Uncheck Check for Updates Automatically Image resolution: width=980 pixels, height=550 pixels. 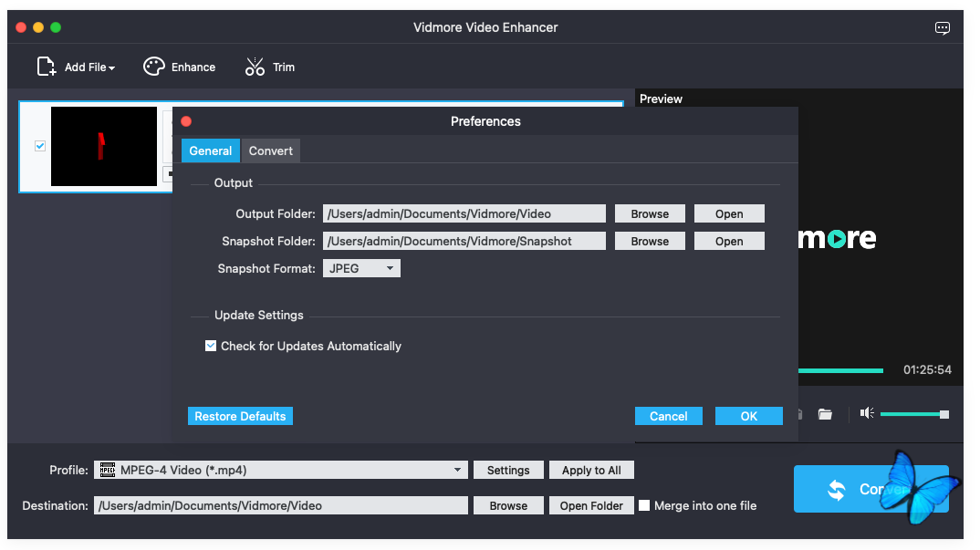211,346
